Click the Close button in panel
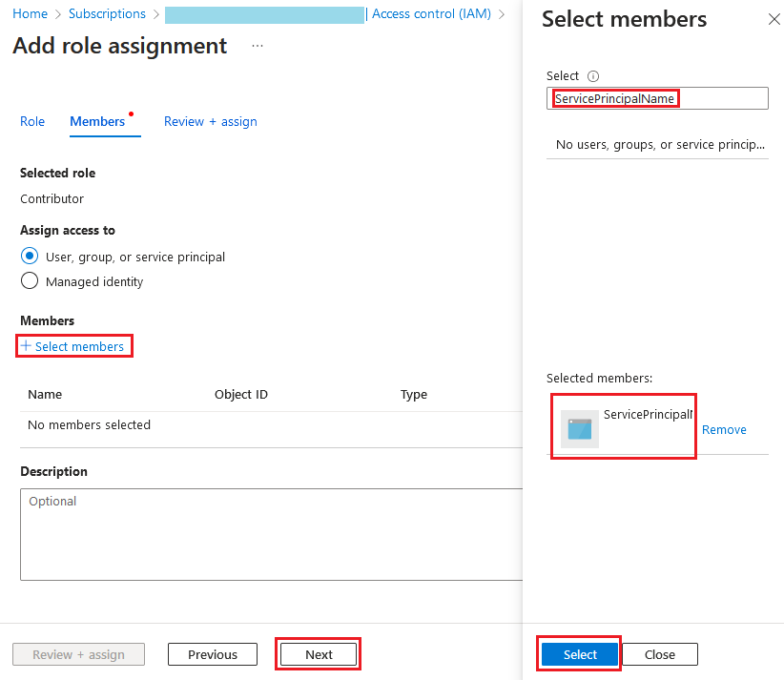 pyautogui.click(x=659, y=654)
